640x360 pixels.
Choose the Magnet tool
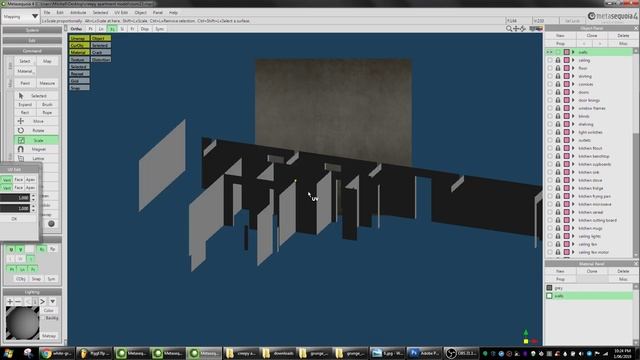pos(36,149)
